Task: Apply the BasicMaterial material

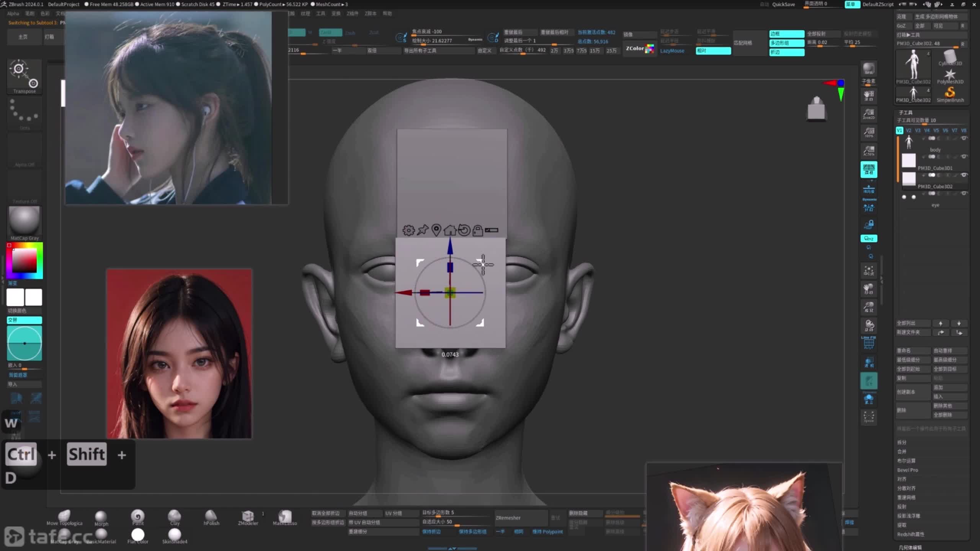Action: [101, 536]
